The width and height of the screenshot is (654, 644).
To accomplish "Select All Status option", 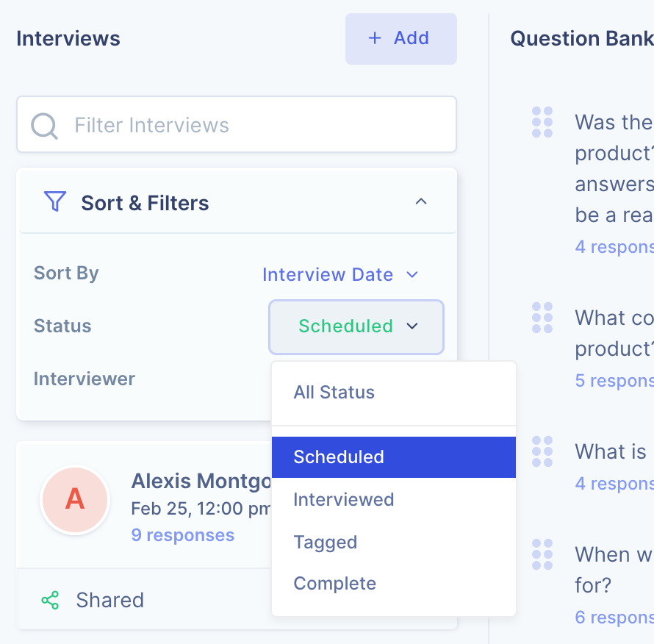I will 394,393.
